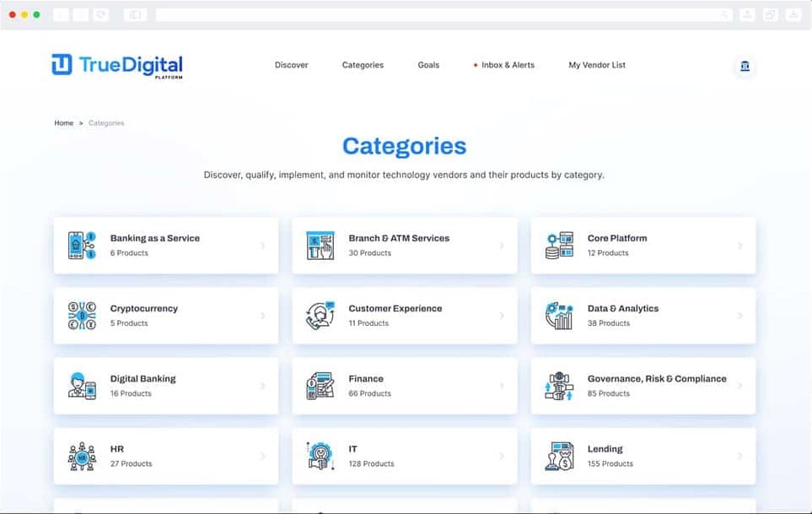The height and width of the screenshot is (514, 812).
Task: Open the Banking as a Service title
Action: coord(155,238)
